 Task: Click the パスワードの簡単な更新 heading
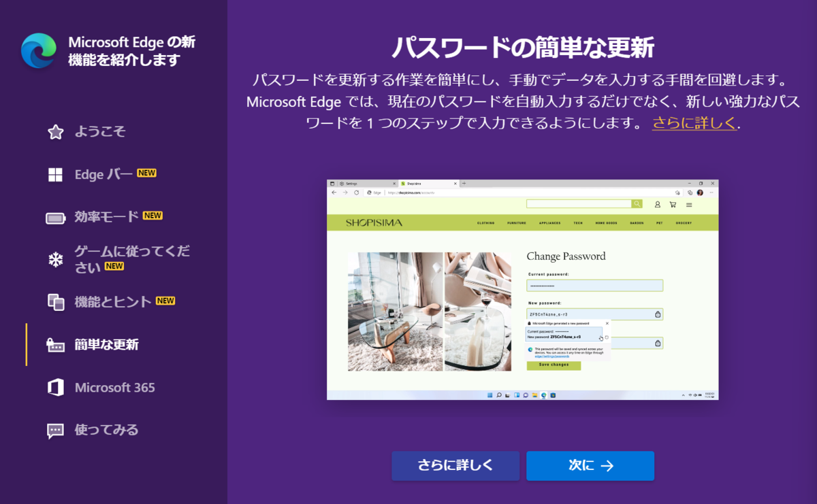(x=523, y=48)
